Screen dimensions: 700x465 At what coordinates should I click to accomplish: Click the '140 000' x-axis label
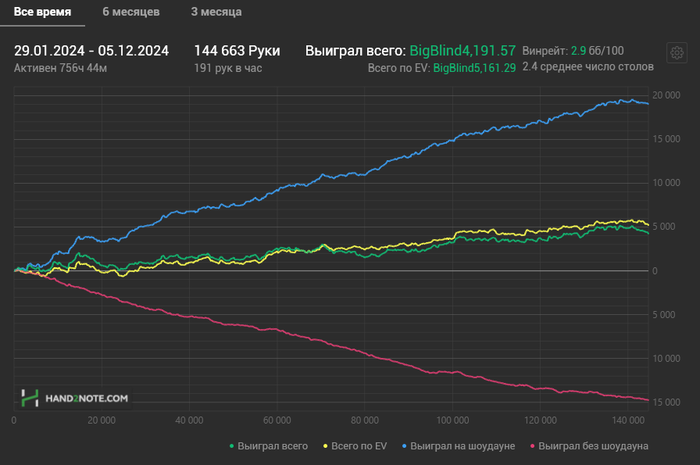point(628,420)
